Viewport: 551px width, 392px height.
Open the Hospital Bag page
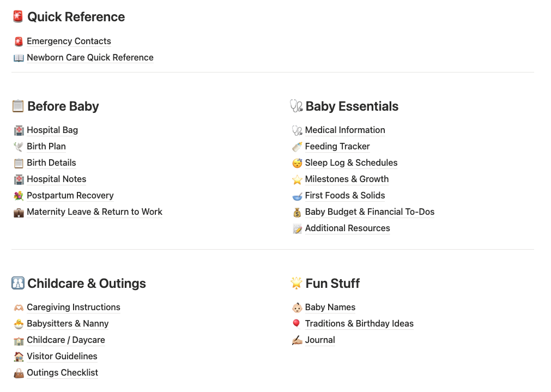(52, 130)
